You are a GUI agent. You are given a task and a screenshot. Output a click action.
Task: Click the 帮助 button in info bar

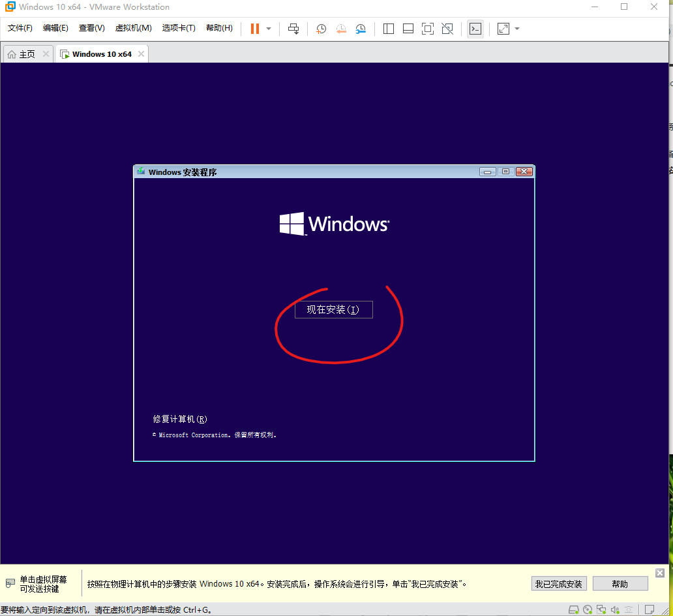coord(620,584)
